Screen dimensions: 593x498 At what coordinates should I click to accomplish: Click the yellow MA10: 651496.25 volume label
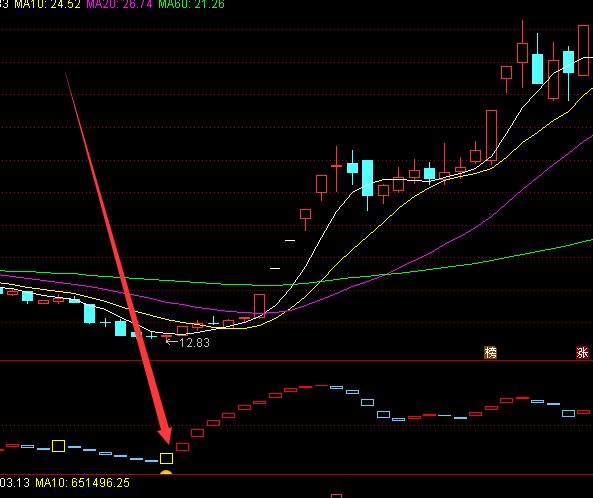click(82, 482)
